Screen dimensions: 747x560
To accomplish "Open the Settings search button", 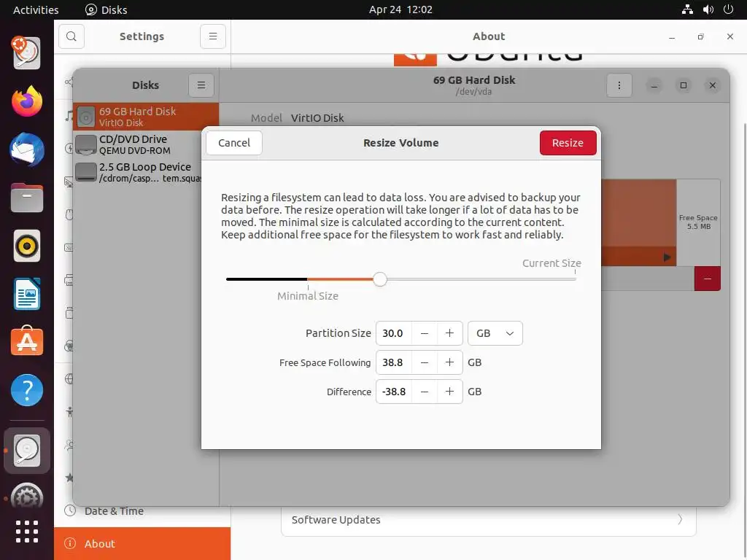I will (71, 36).
